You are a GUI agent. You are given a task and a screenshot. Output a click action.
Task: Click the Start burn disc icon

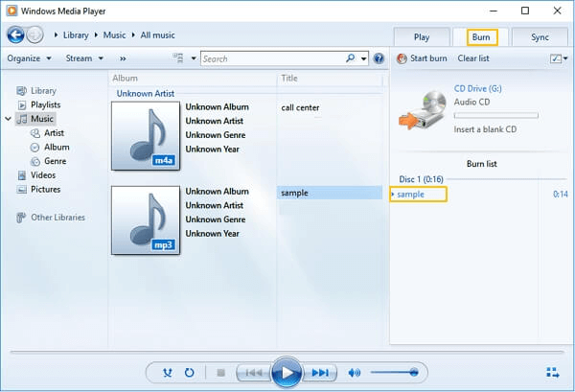[402, 58]
